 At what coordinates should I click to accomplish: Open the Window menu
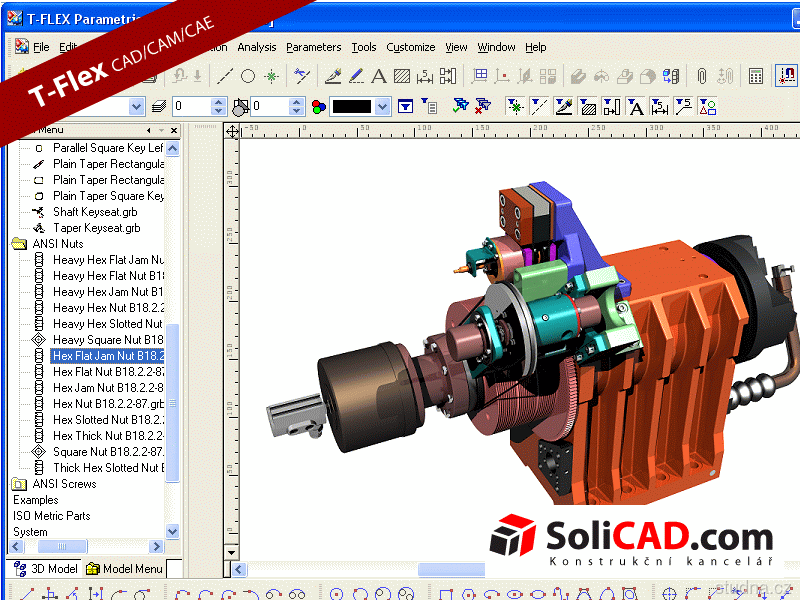[x=496, y=47]
